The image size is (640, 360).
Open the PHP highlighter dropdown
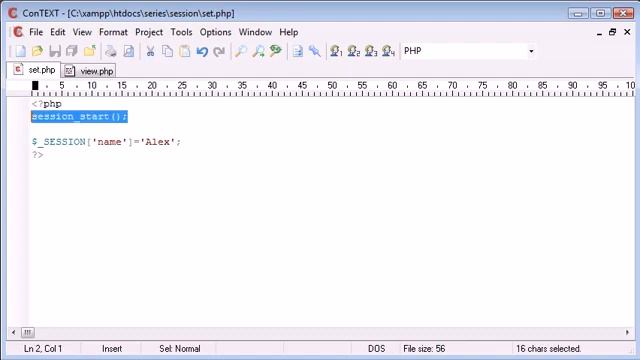coord(531,51)
